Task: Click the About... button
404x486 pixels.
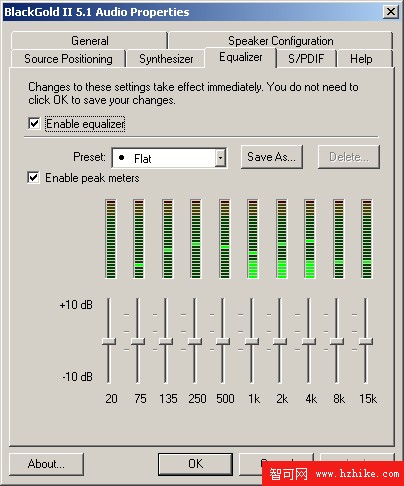Action: click(x=46, y=464)
